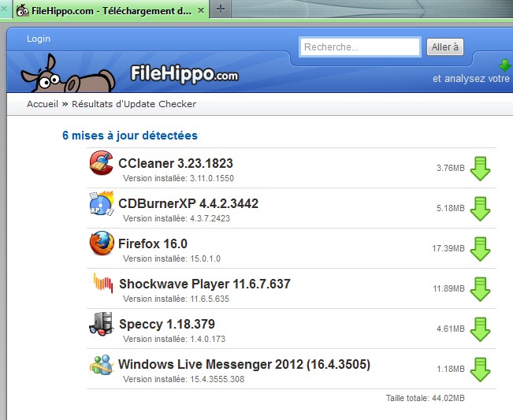The height and width of the screenshot is (420, 513).
Task: Click 'Version installée: 11.6.5.635' text
Action: 177,299
